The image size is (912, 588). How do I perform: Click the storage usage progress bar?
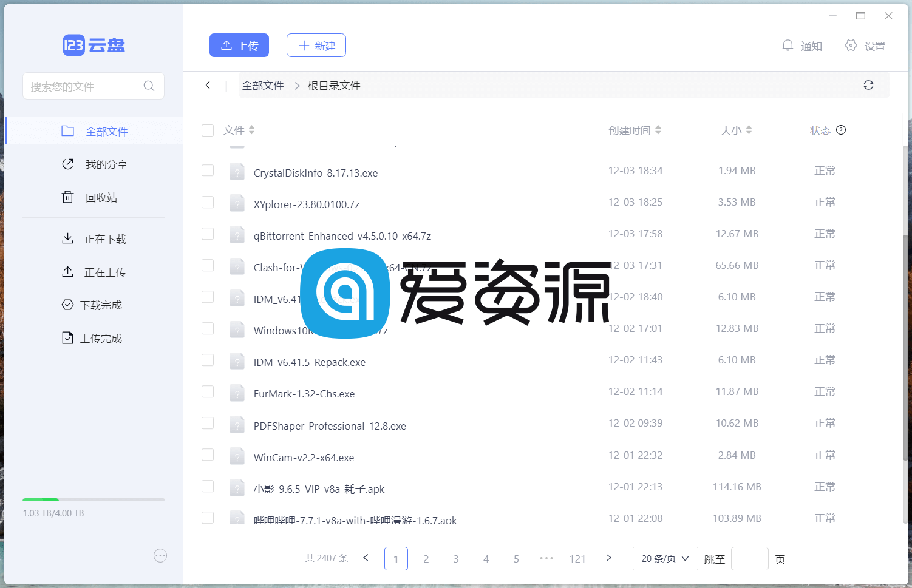(93, 498)
